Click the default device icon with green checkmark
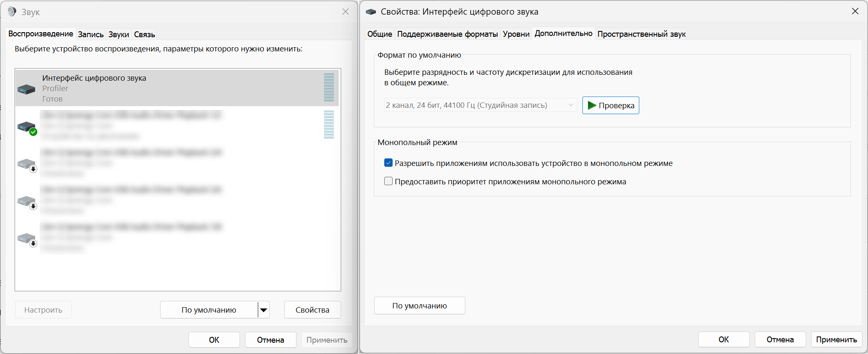868x354 pixels. (x=27, y=127)
